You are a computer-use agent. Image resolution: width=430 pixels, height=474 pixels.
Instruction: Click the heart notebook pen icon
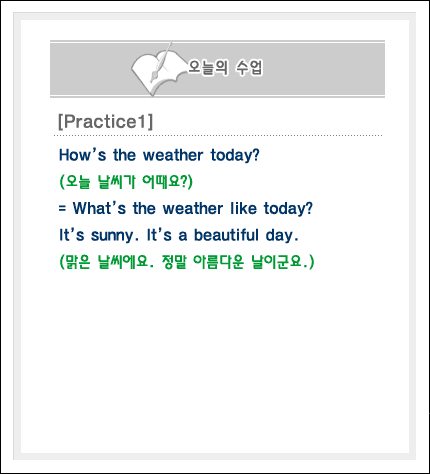click(x=158, y=69)
